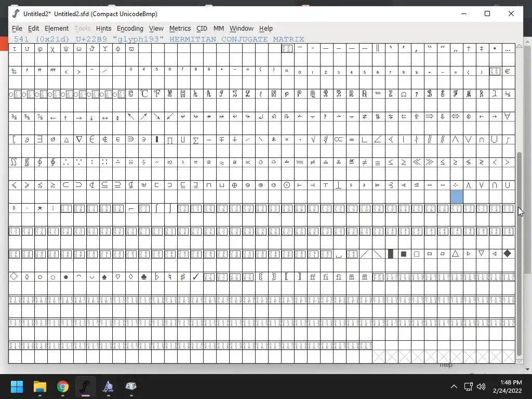The width and height of the screenshot is (532, 399).
Task: Open File Explorer from the taskbar
Action: [x=39, y=387]
